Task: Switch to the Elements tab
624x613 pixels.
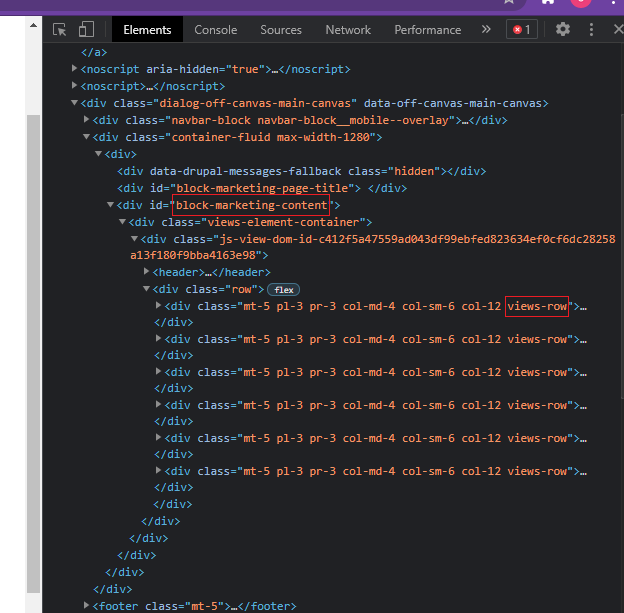Action: tap(147, 30)
